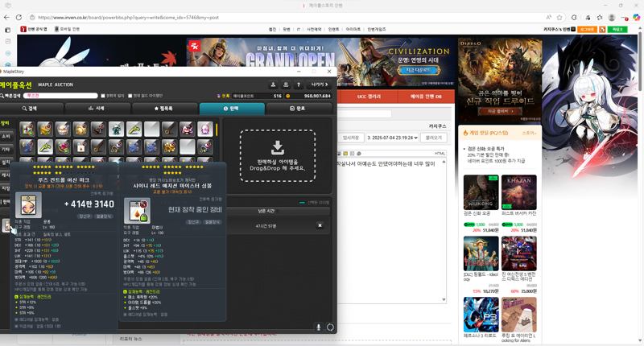Click the quick search input field
The width and height of the screenshot is (644, 346).
tap(60, 96)
